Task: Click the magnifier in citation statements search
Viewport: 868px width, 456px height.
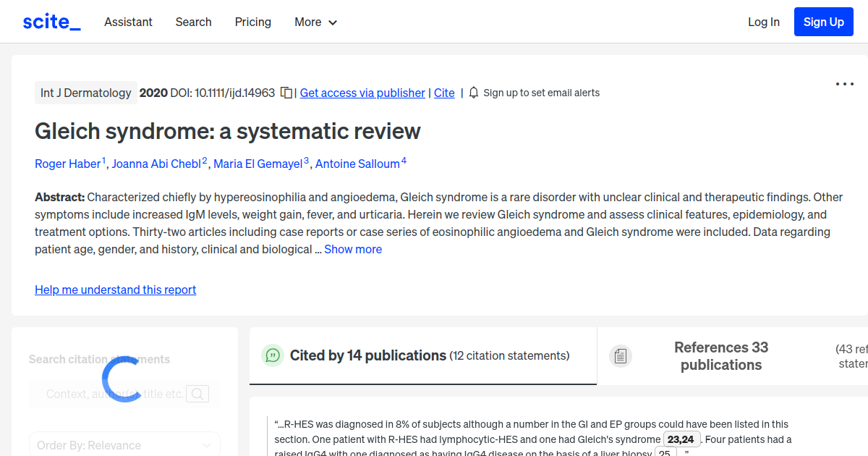Action: coord(197,394)
